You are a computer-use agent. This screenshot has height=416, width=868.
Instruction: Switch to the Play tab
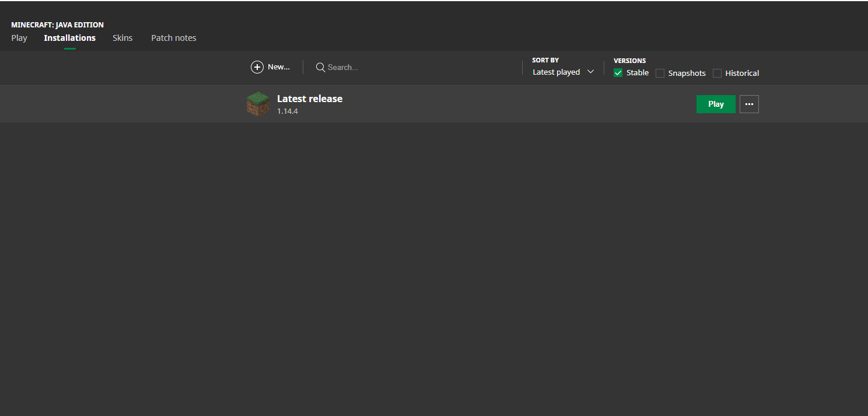[19, 38]
